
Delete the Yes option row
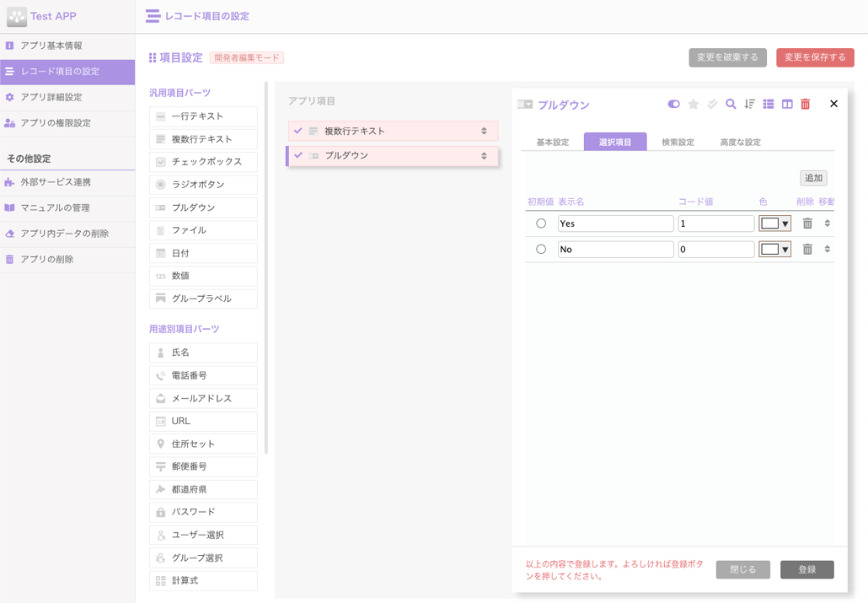pyautogui.click(x=807, y=223)
